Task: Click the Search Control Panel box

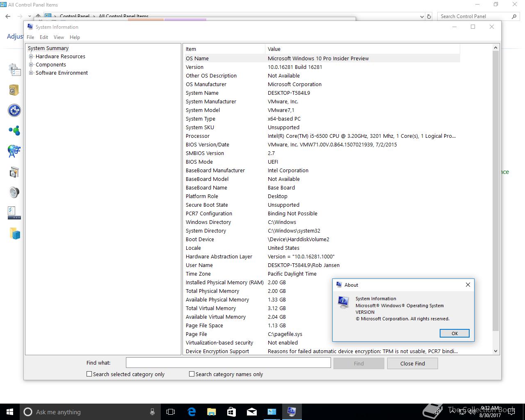Action: tap(475, 16)
